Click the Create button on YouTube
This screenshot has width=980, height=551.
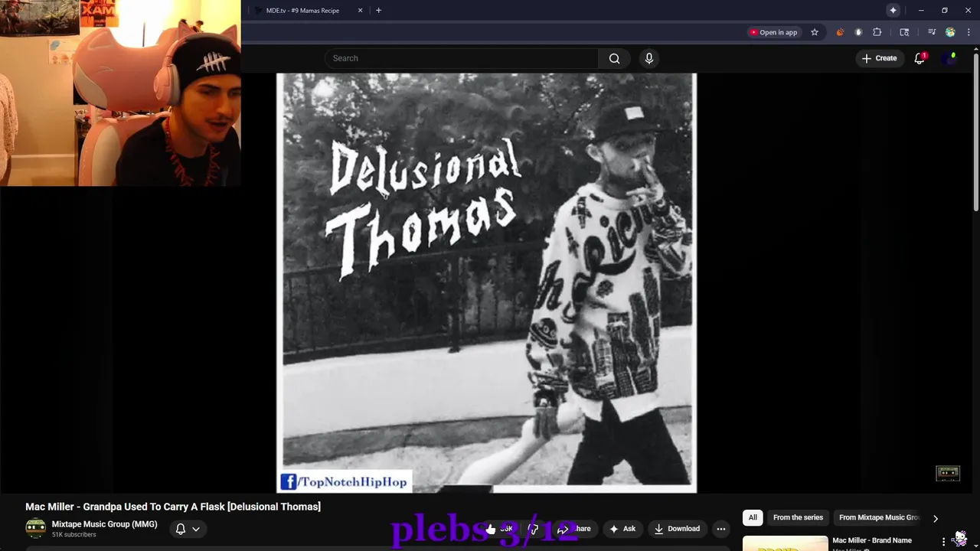point(879,58)
